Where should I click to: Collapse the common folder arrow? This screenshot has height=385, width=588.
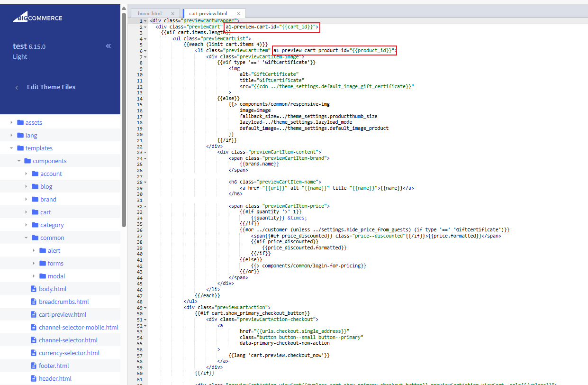27,238
